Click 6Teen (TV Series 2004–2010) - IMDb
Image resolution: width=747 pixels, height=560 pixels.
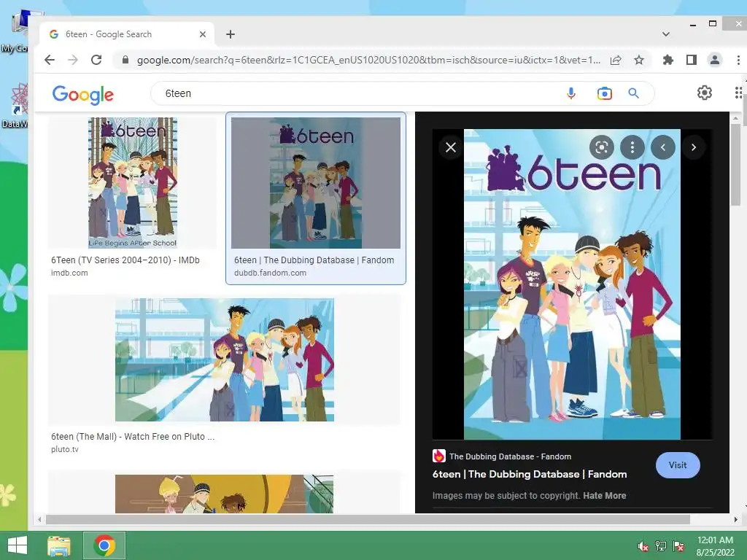pos(125,260)
